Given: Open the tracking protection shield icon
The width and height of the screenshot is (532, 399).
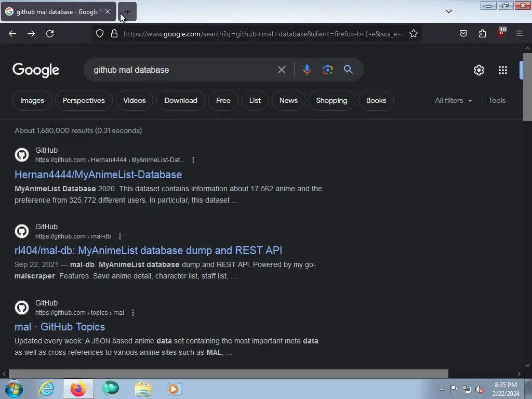Looking at the screenshot, I should (x=100, y=34).
